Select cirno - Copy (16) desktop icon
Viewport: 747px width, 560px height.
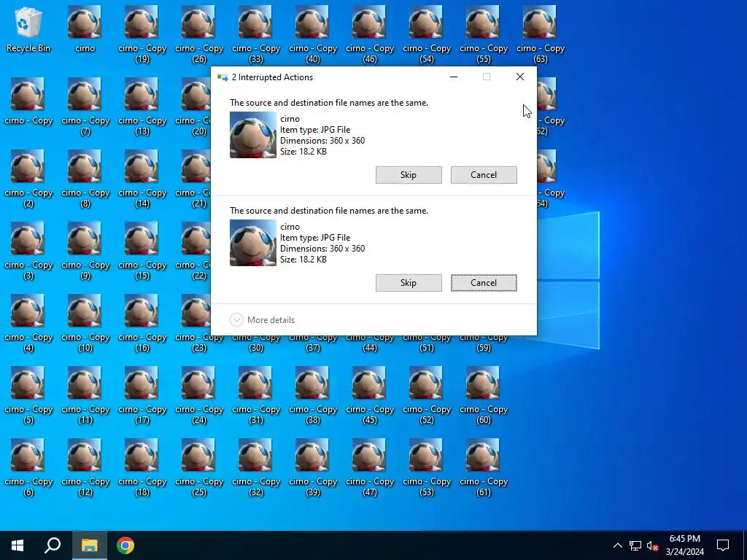pos(142,323)
